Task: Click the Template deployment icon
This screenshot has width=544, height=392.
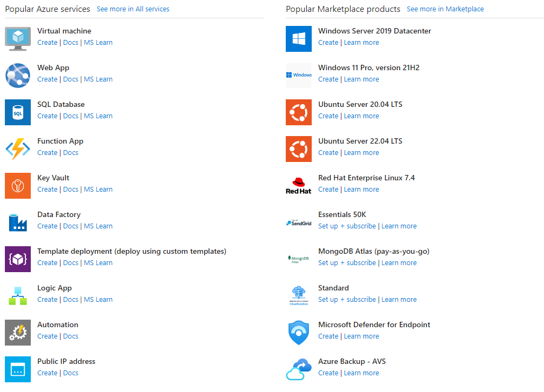Action: [18, 259]
